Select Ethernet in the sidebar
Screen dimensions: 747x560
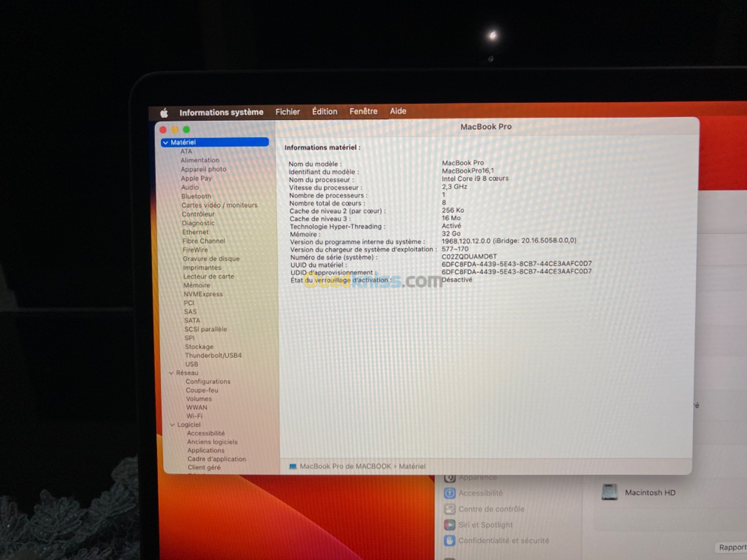pos(195,232)
